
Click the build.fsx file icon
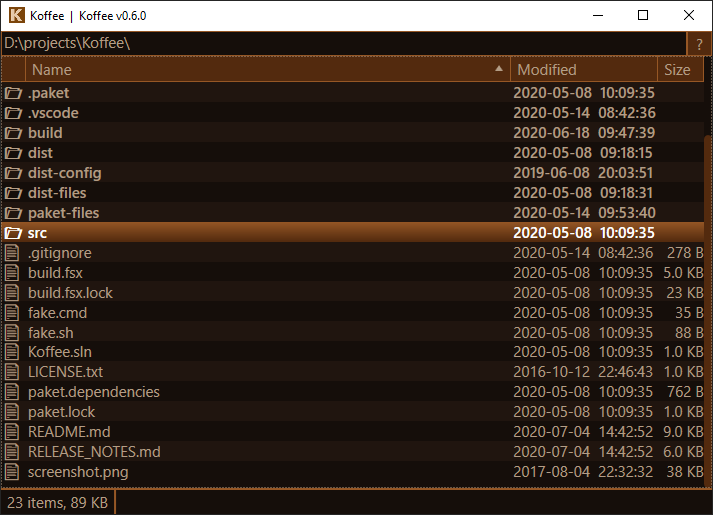12,273
